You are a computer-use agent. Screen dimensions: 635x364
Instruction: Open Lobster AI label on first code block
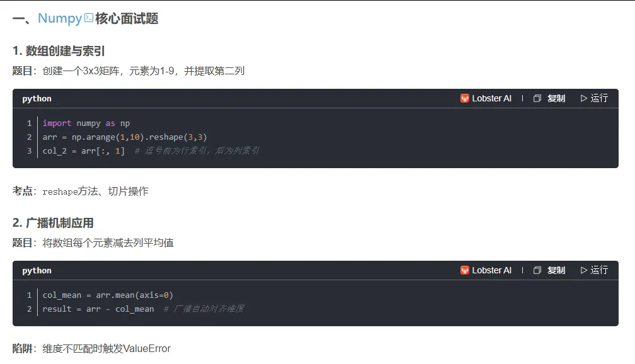(x=491, y=98)
